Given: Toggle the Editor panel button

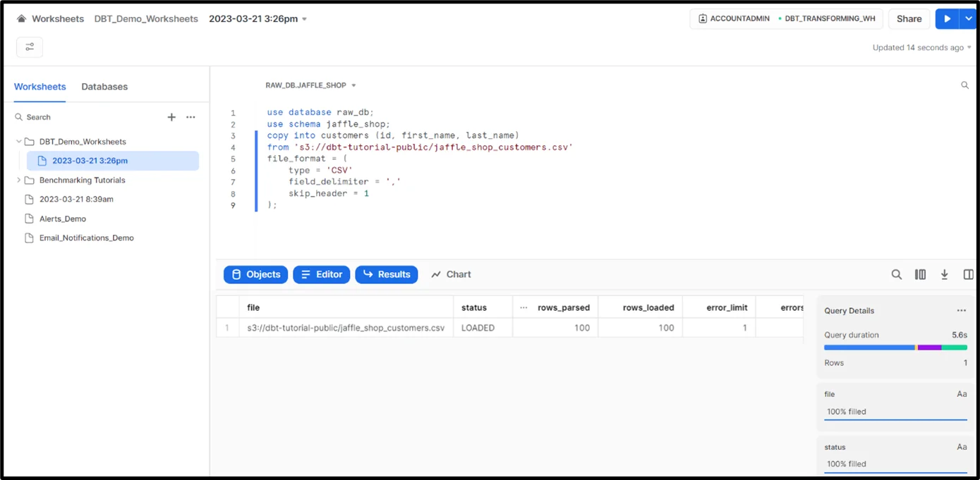Looking at the screenshot, I should point(321,275).
